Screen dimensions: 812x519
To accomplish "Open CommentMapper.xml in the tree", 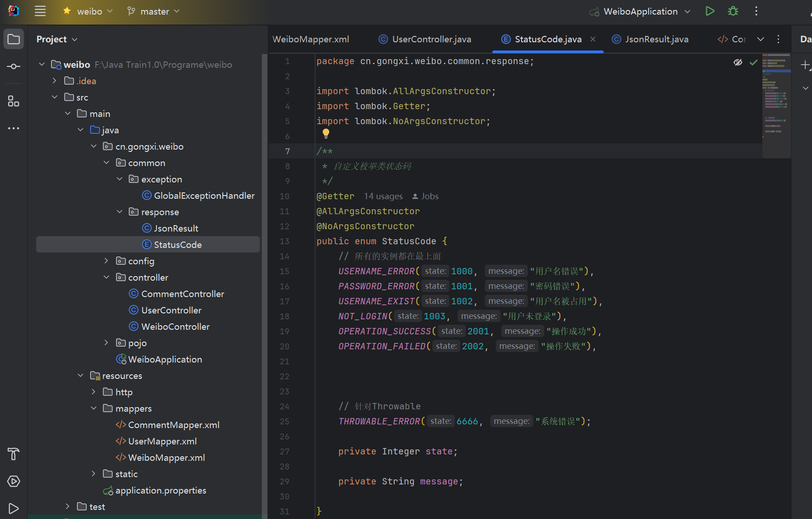I will click(x=167, y=424).
